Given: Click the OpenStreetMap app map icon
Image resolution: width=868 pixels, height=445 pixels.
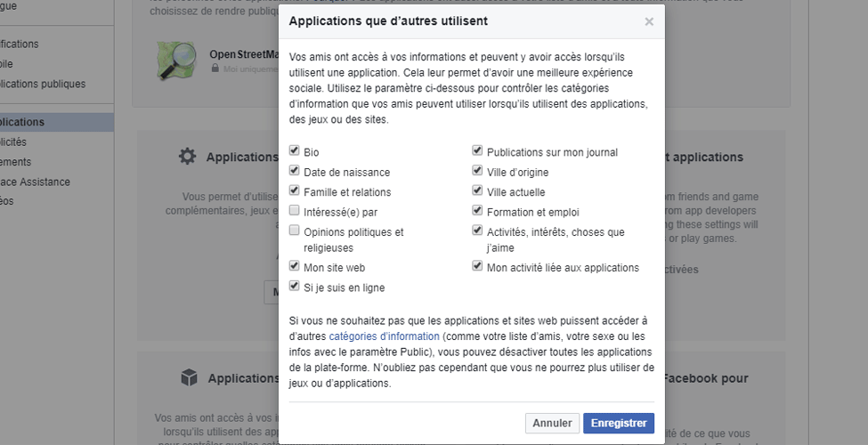Looking at the screenshot, I should pyautogui.click(x=177, y=61).
